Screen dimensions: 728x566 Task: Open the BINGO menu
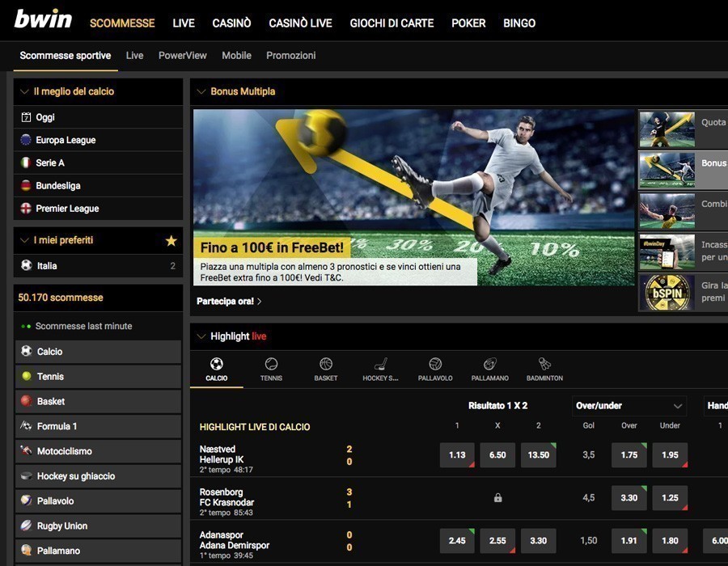point(519,23)
